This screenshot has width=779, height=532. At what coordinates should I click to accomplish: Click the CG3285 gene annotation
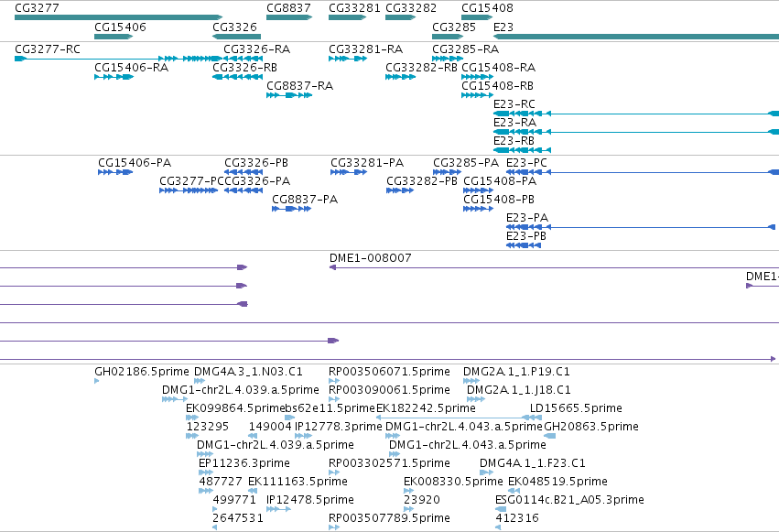tap(448, 37)
